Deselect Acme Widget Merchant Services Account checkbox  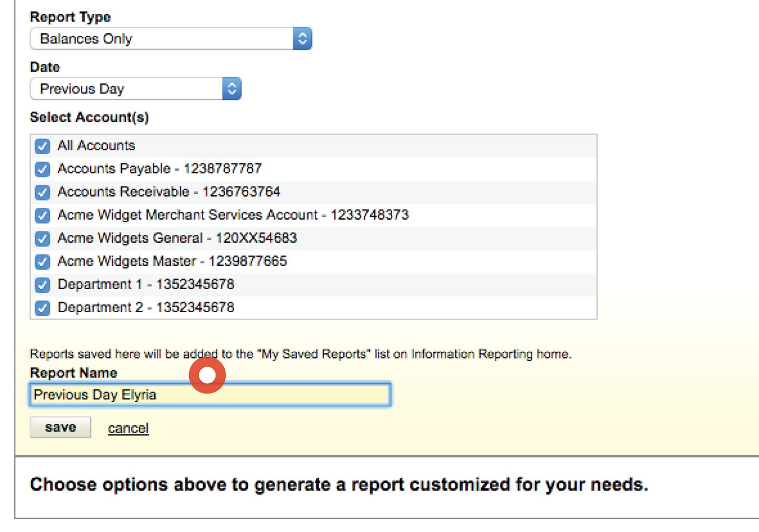[43, 215]
